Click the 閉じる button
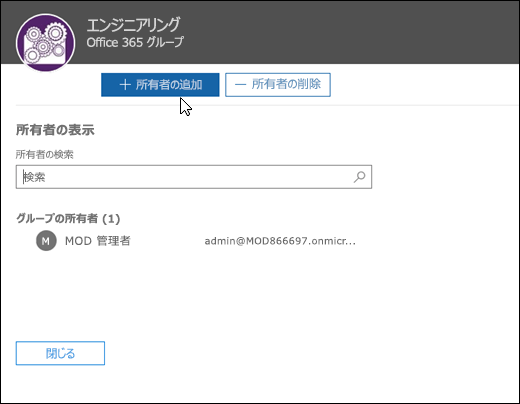The width and height of the screenshot is (520, 404). tap(60, 353)
